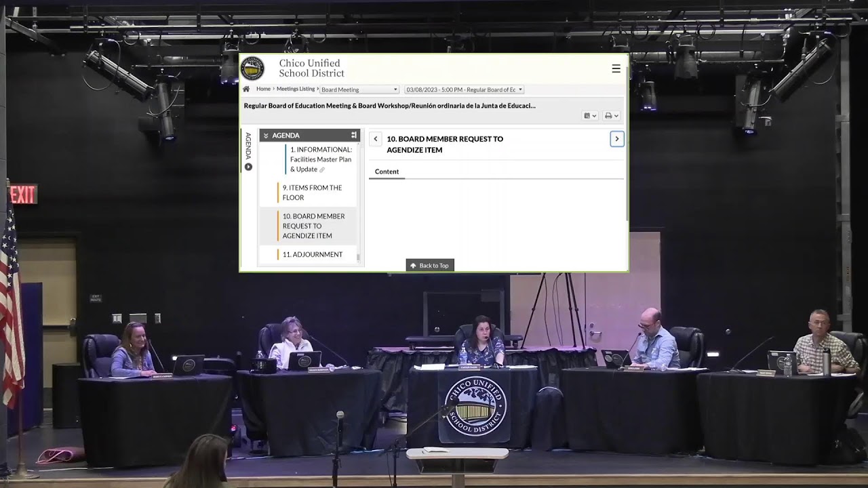Select agenda item 10. Board Member Request
Screen dimensions: 868x488
coord(314,226)
